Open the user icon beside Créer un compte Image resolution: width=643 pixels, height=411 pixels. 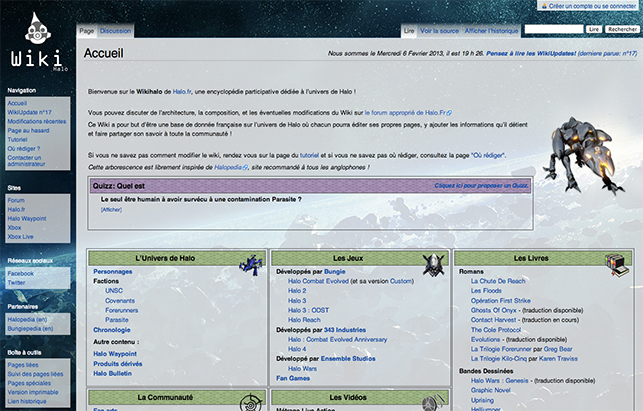pos(544,6)
